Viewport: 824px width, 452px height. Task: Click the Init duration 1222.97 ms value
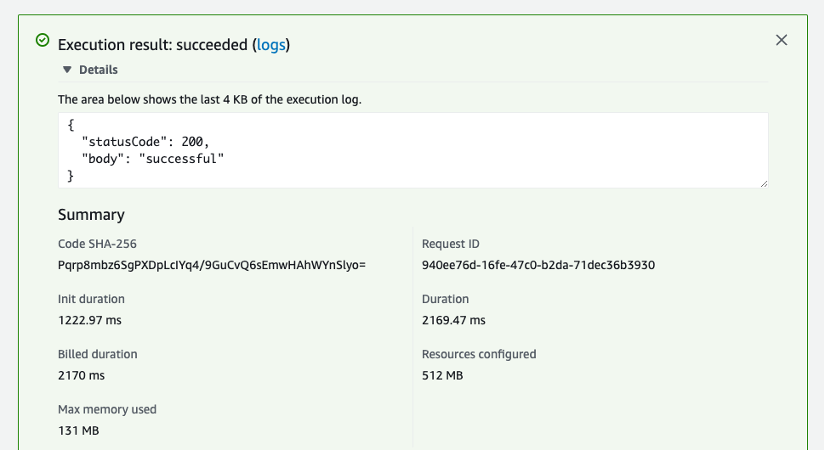pyautogui.click(x=92, y=320)
